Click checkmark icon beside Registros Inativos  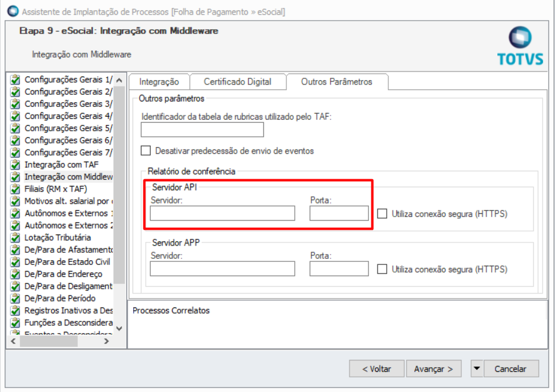coord(15,311)
